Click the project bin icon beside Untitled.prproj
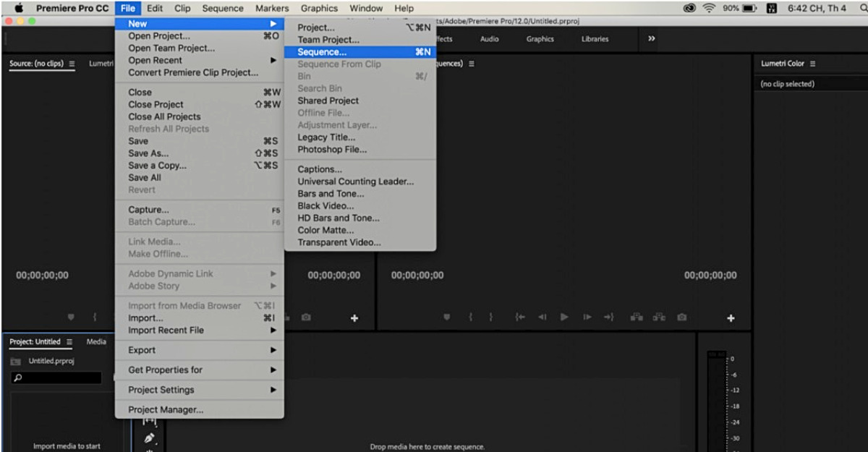This screenshot has height=452, width=868. 15,361
